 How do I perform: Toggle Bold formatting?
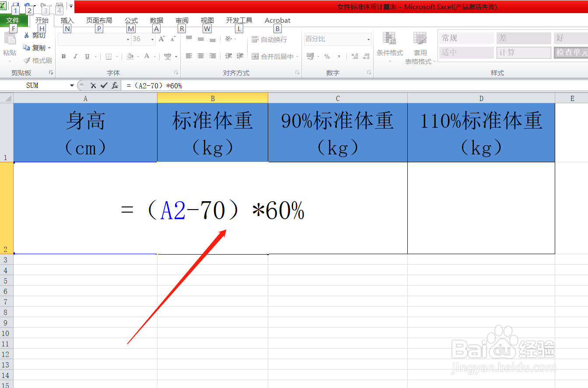pos(63,56)
